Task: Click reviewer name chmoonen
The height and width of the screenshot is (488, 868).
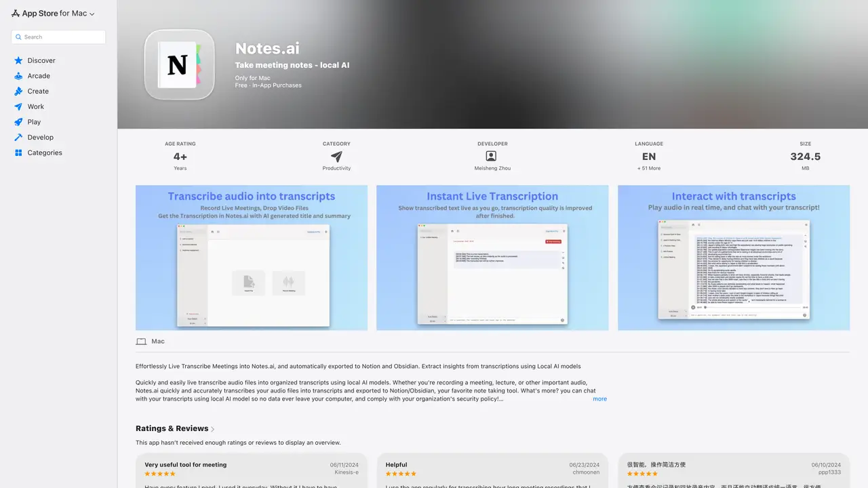Action: click(x=586, y=472)
